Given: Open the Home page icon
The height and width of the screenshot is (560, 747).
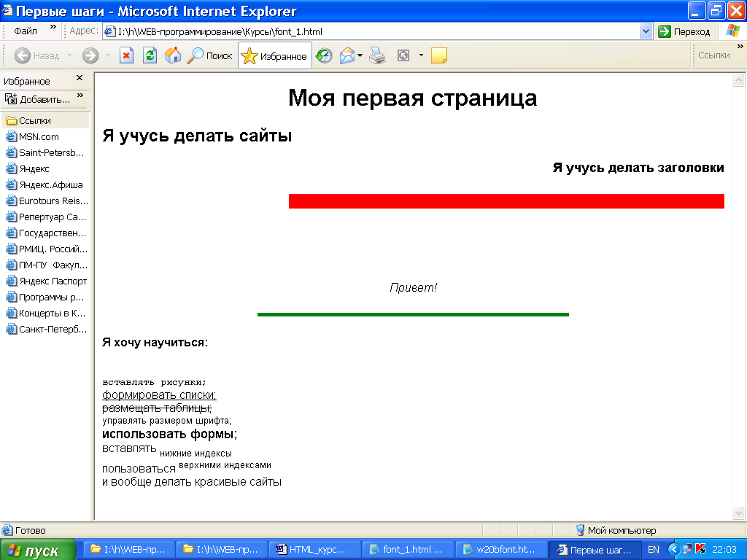Looking at the screenshot, I should coord(173,55).
